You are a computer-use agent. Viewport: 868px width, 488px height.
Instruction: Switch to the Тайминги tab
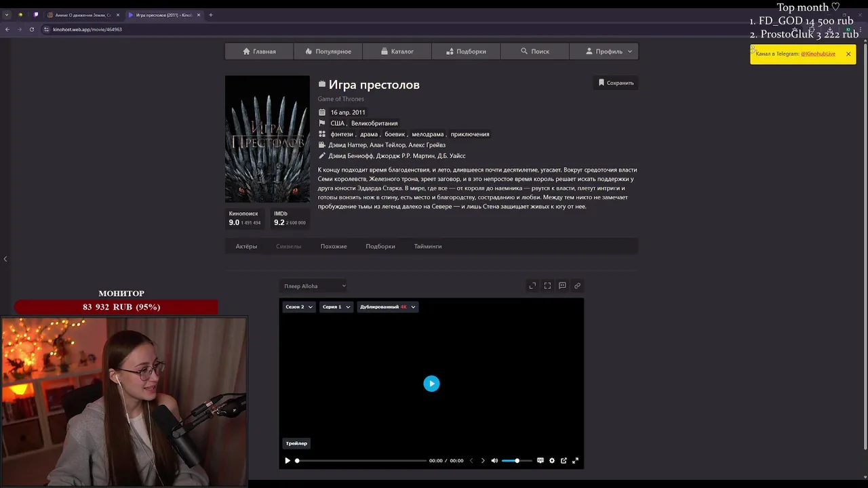pyautogui.click(x=428, y=246)
